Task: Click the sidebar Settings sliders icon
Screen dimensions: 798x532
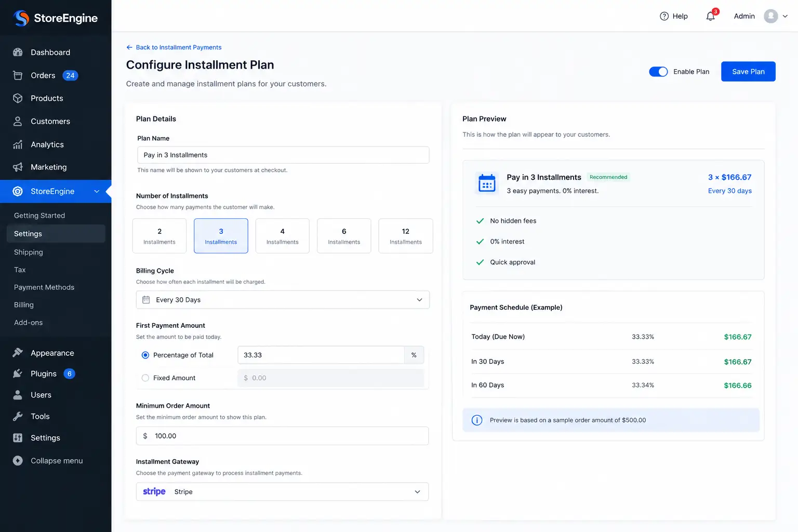Action: (x=18, y=438)
